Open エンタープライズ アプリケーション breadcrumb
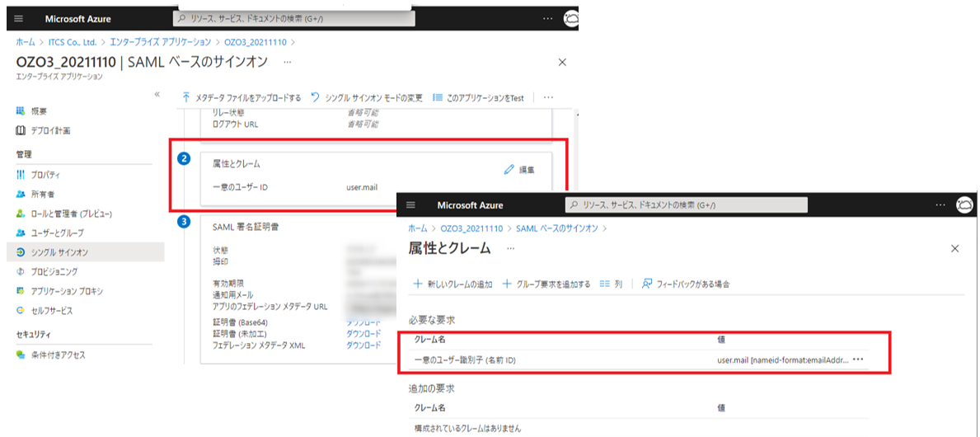980x437 pixels. click(160, 43)
